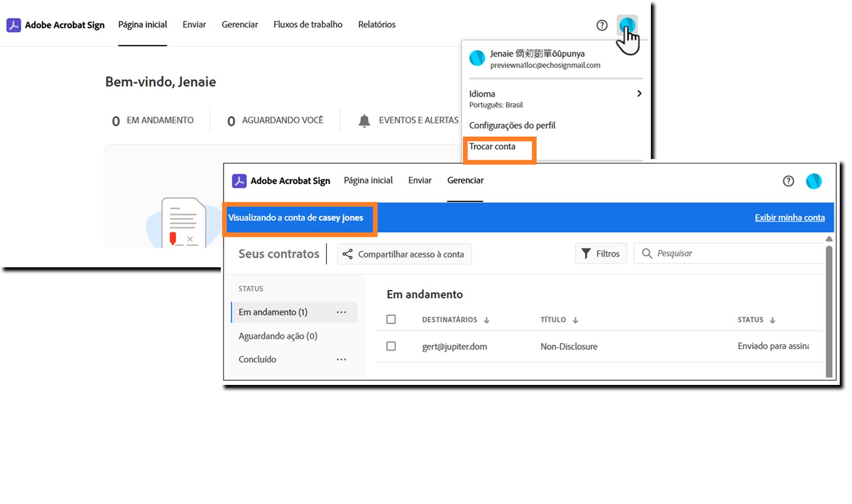Viewport: 852px width, 504px height.
Task: Click previewna1loc@echosignmail.com email text
Action: click(545, 65)
